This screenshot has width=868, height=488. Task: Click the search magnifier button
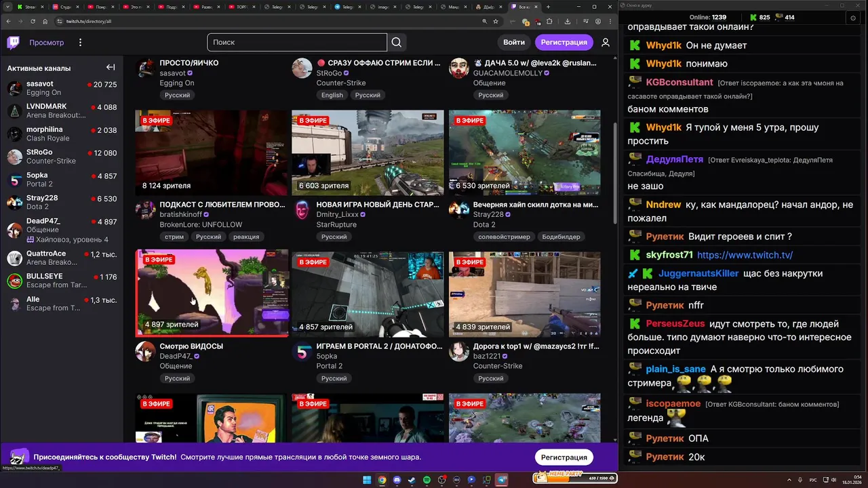click(x=397, y=42)
